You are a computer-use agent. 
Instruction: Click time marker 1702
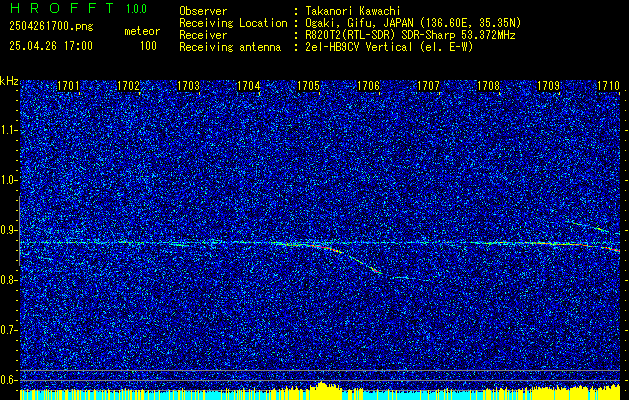(128, 86)
